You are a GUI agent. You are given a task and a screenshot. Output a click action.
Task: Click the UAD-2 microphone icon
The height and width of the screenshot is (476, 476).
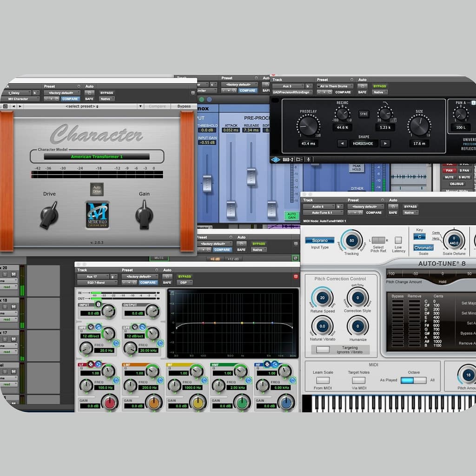[308, 159]
